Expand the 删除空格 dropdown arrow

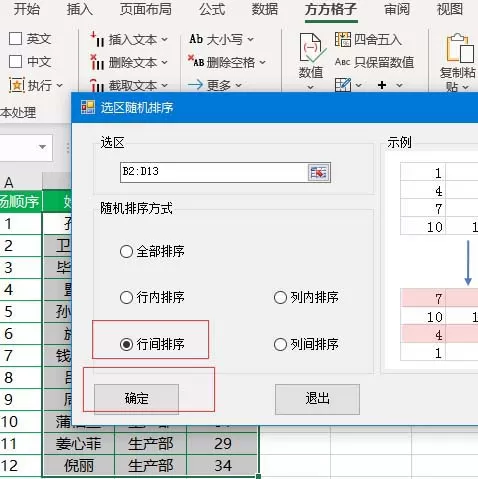click(262, 62)
